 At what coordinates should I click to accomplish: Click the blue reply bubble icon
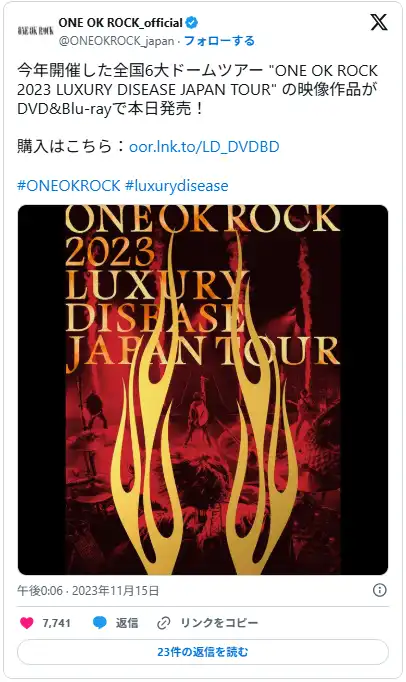coord(100,623)
